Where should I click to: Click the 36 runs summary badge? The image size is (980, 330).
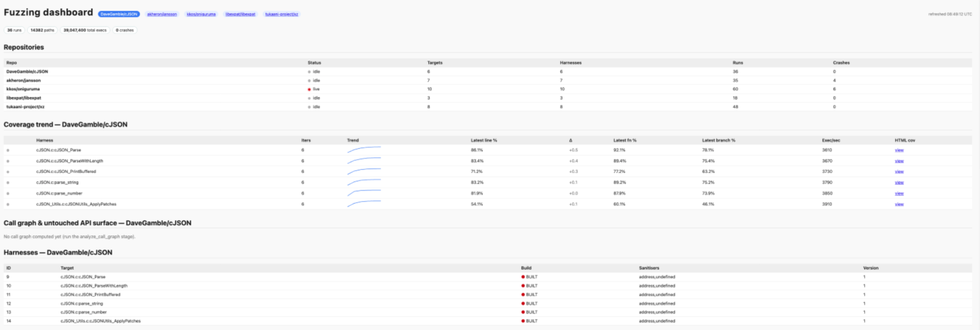pyautogui.click(x=14, y=30)
